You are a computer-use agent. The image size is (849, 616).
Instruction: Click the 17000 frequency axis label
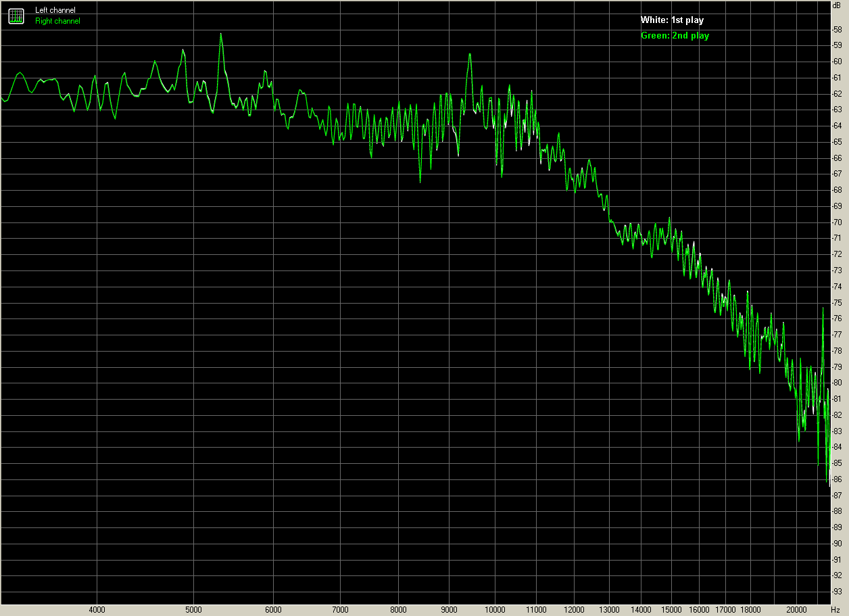725,610
